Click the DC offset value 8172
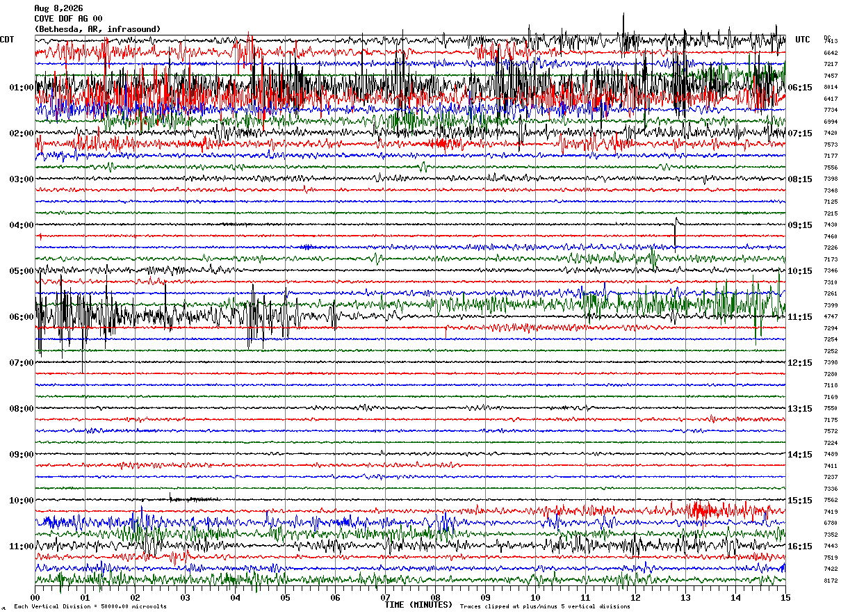Screen dimensions: 841x616 831,581
